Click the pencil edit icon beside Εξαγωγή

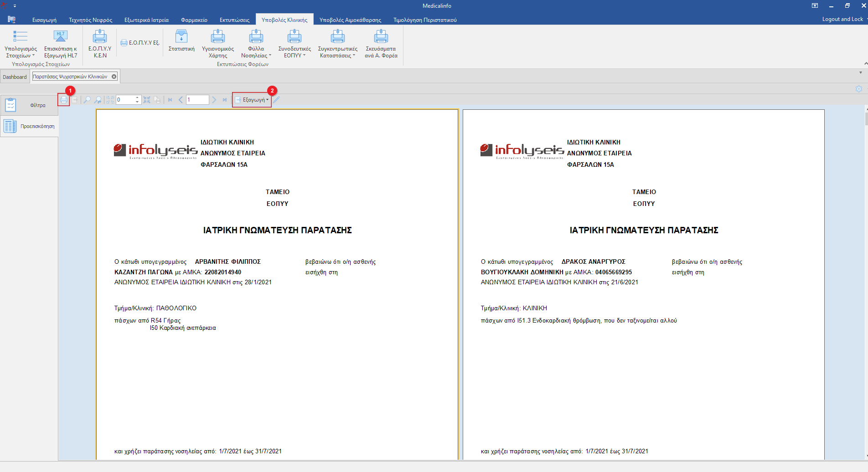[277, 100]
